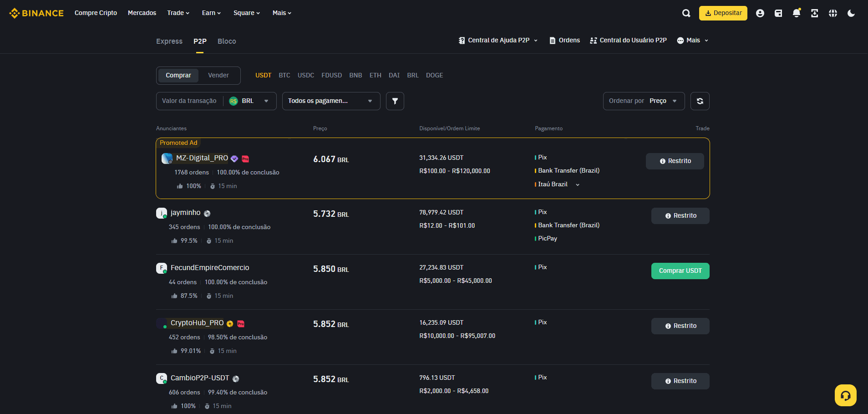Click Restrito button for CambioP2P-USDT
Viewport: 868px width, 414px height.
680,381
